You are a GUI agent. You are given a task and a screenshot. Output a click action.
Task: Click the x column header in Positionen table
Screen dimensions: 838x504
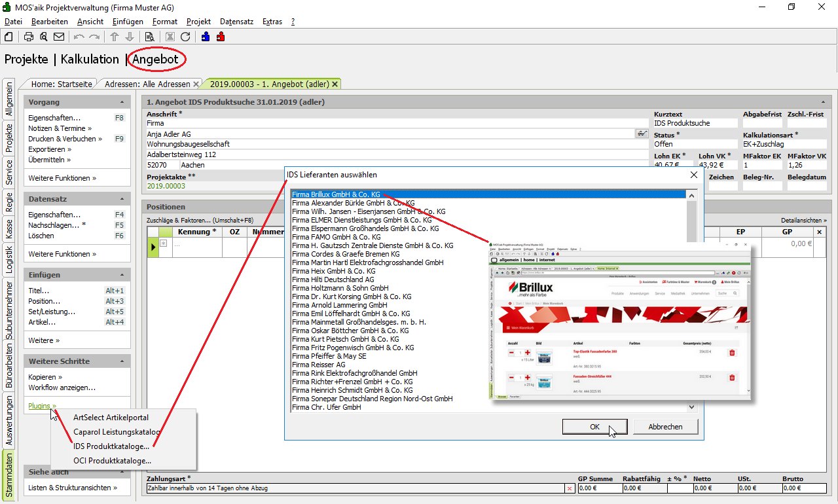819,232
